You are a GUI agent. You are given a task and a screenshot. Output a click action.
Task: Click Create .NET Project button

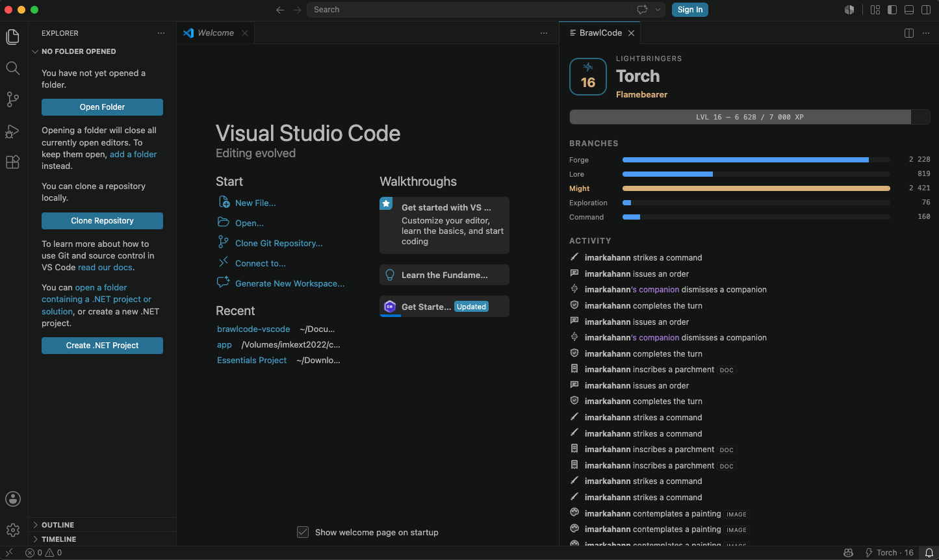pyautogui.click(x=102, y=346)
